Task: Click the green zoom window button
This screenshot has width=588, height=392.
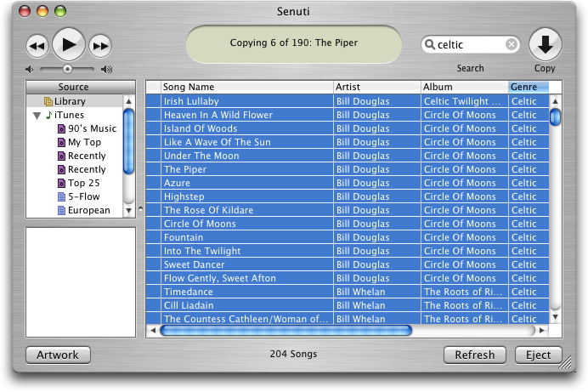Action: 60,11
